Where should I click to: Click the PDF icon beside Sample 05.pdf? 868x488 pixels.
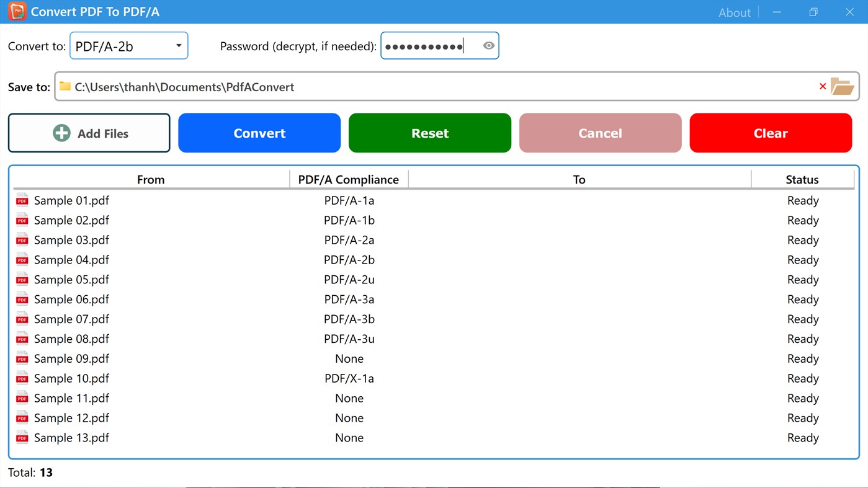point(22,279)
